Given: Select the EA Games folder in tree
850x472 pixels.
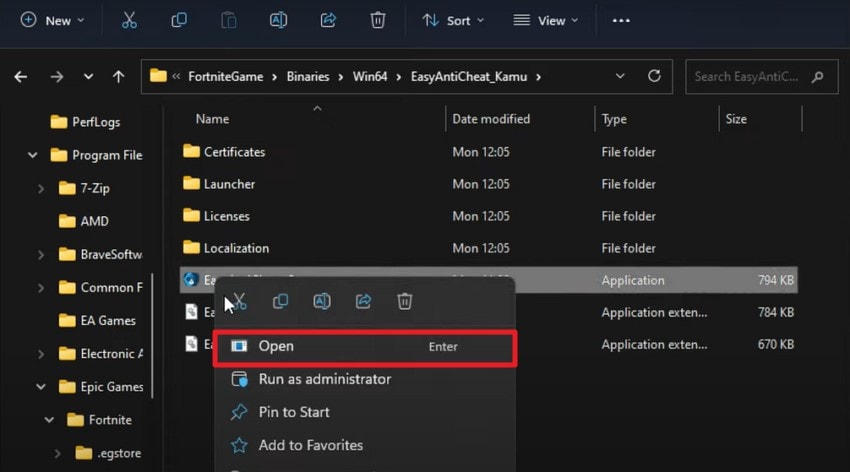Looking at the screenshot, I should pyautogui.click(x=98, y=321).
